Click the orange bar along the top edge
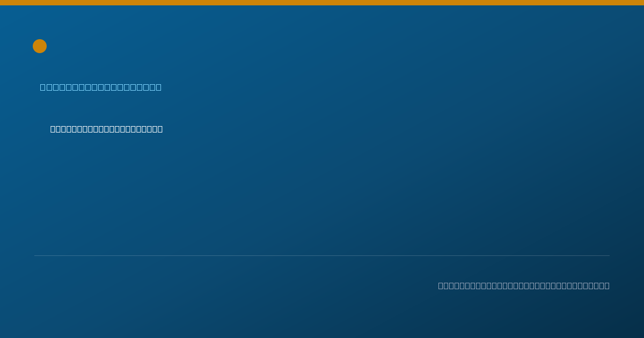 click(322, 3)
